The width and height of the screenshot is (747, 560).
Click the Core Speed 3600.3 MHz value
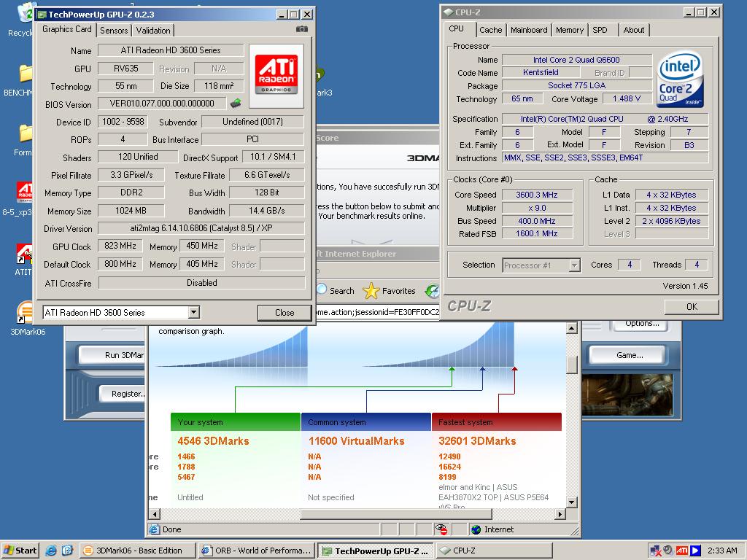tap(536, 195)
